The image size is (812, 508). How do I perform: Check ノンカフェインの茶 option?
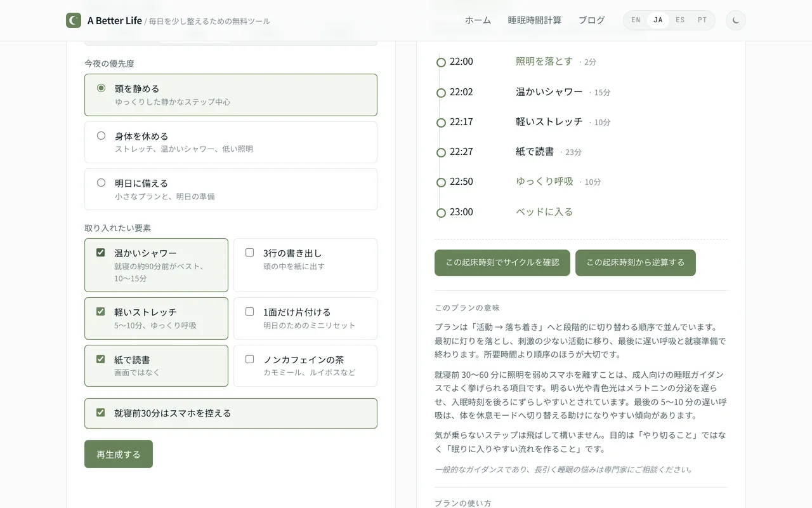coord(249,359)
